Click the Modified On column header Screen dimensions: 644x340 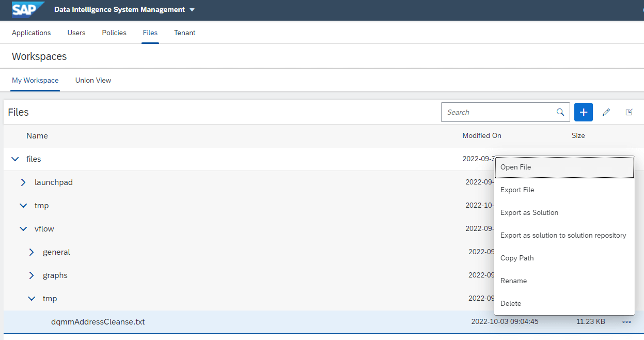482,135
